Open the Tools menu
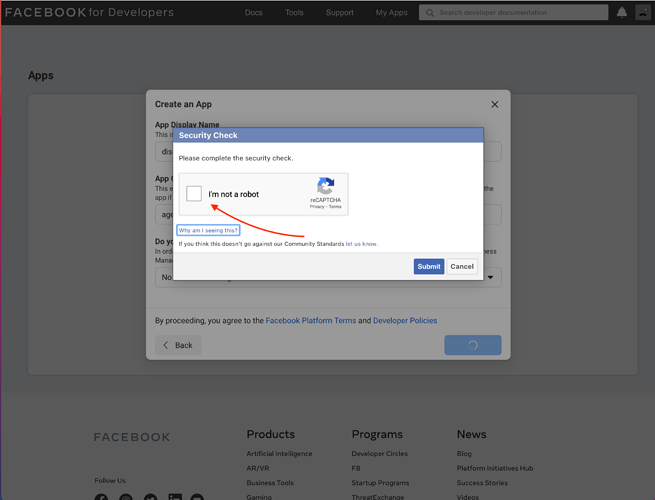 [x=294, y=13]
